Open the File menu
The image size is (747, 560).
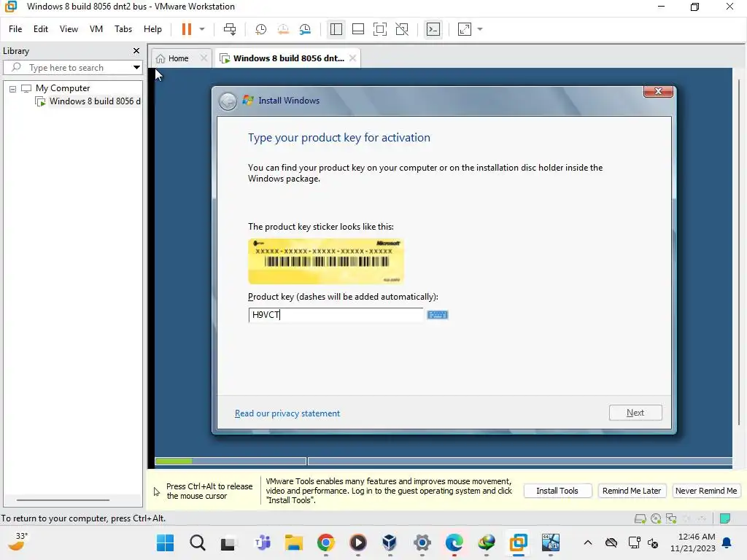tap(15, 29)
